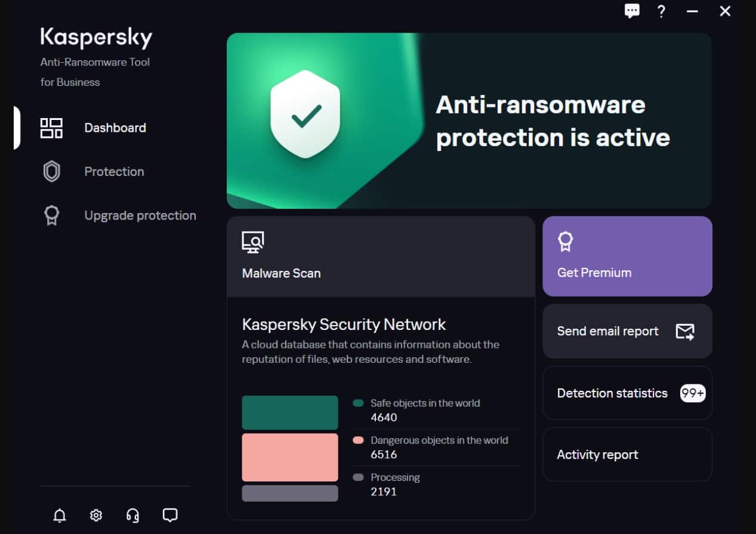The width and height of the screenshot is (756, 534).
Task: Click the green Safe objects bar
Action: pos(289,412)
